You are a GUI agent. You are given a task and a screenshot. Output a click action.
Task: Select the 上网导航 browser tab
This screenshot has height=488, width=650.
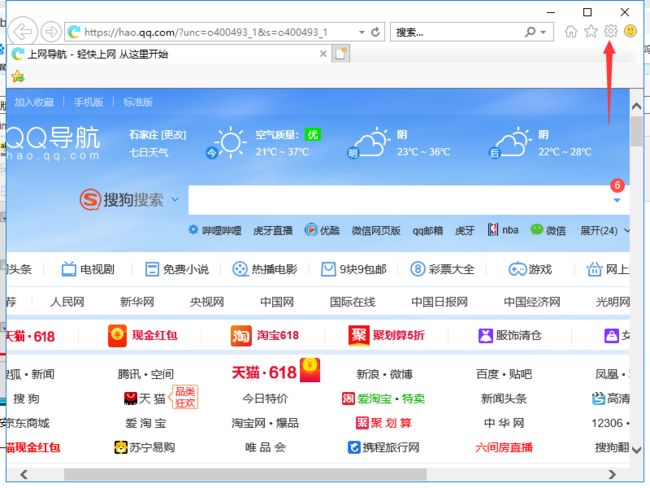tap(169, 54)
